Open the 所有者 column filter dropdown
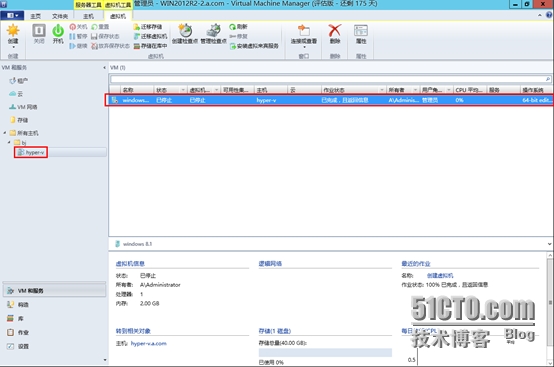The height and width of the screenshot is (367, 554). point(415,90)
